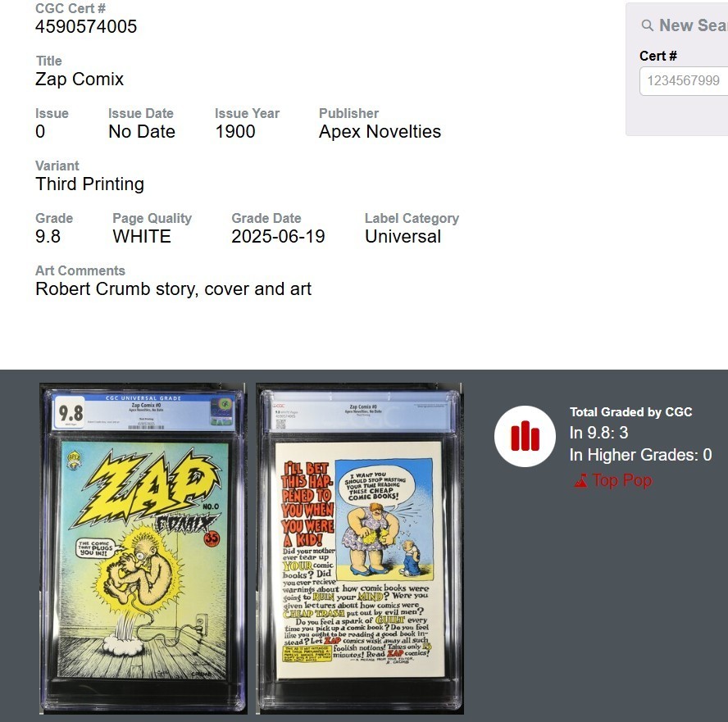Focus the Cert # input field
Image resolution: width=728 pixels, height=722 pixels.
coord(684,81)
